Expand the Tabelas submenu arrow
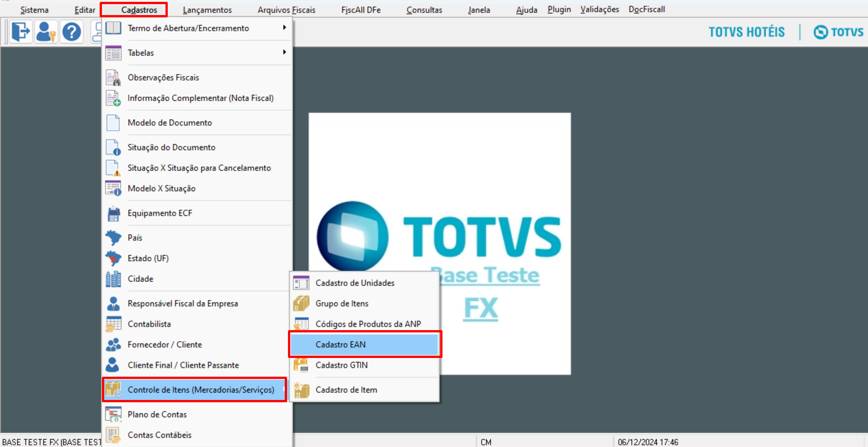The image size is (868, 447). [284, 52]
